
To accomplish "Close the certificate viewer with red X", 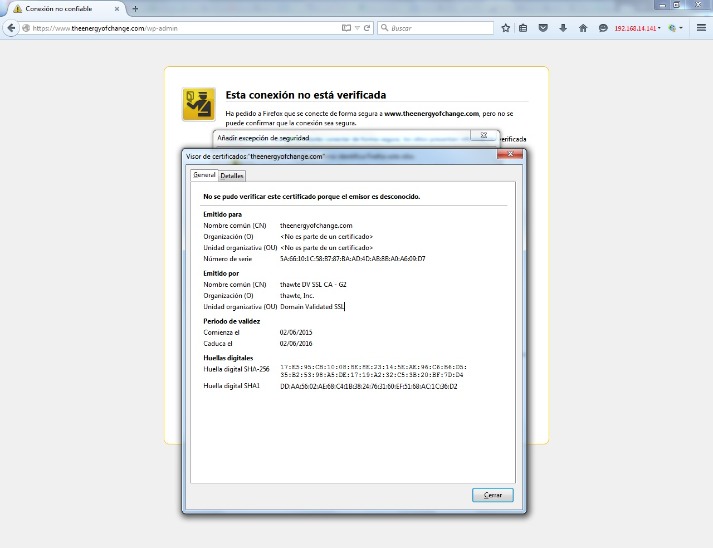I will coord(510,154).
